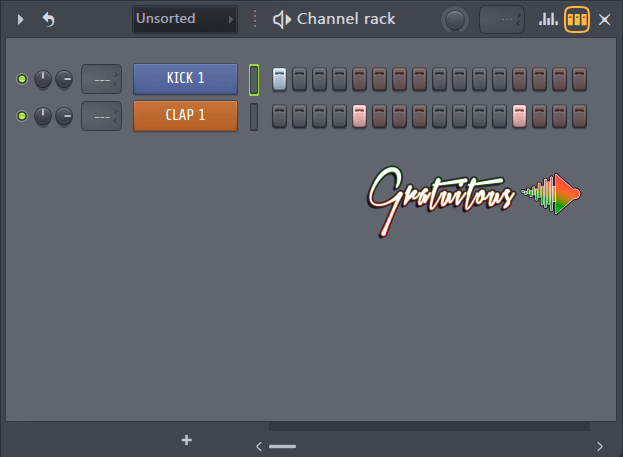Image resolution: width=623 pixels, height=457 pixels.
Task: Enable KICK 1 step 16
Action: point(579,79)
